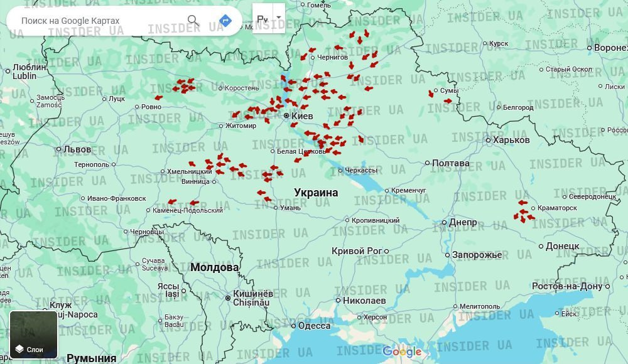Click the Запорожье city label
Viewport: 628px width, 364px height.
[x=477, y=255]
